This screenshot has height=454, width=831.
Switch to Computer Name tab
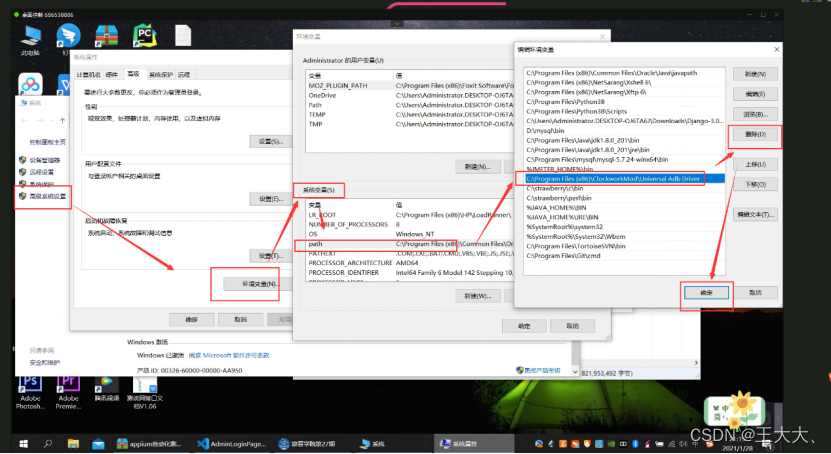click(x=88, y=75)
